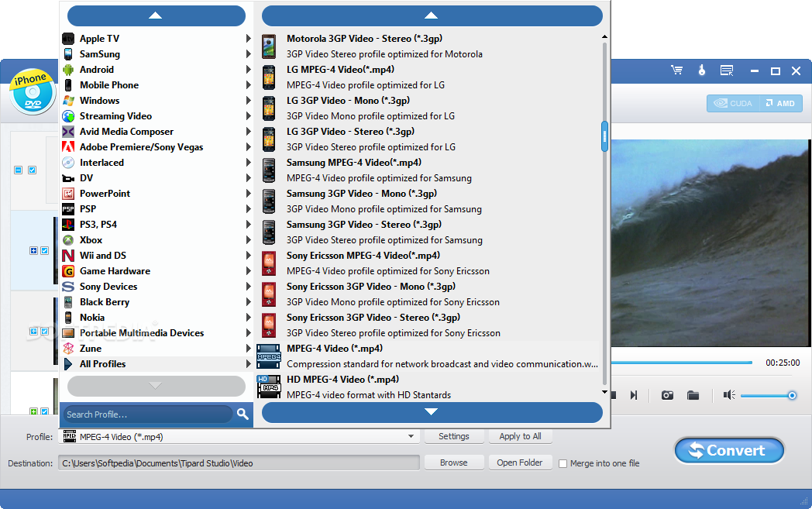Open the Apple TV category
The image size is (812, 509).
[x=157, y=38]
